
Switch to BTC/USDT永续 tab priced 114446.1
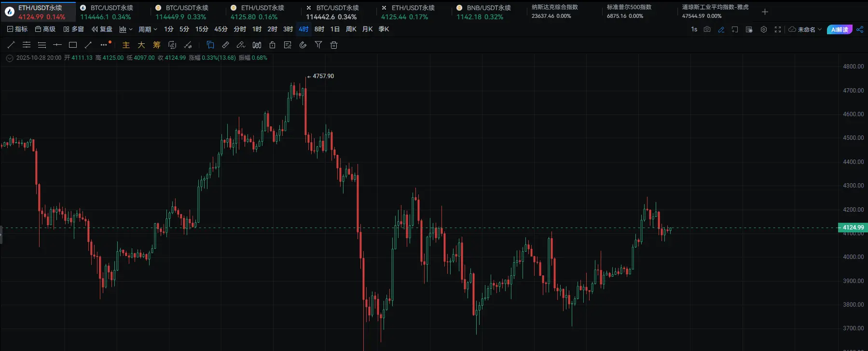pos(113,12)
